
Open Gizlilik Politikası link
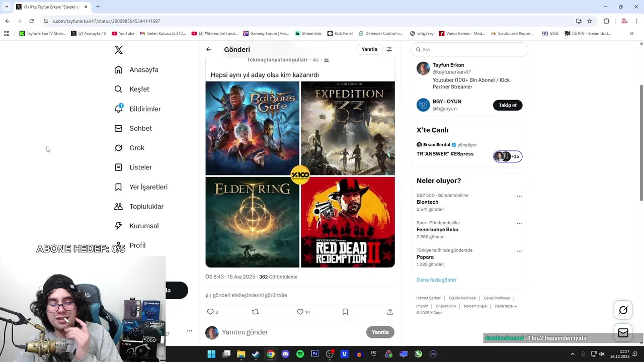[x=462, y=298]
